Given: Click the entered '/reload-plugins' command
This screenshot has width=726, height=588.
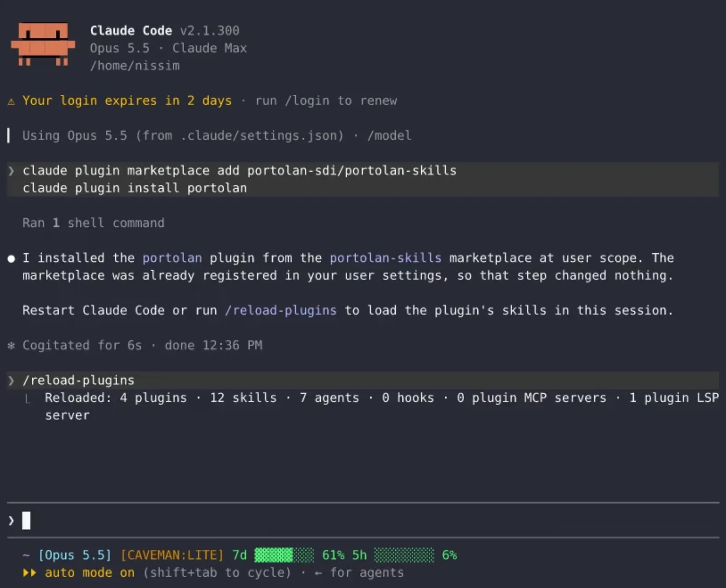Looking at the screenshot, I should [x=78, y=380].
